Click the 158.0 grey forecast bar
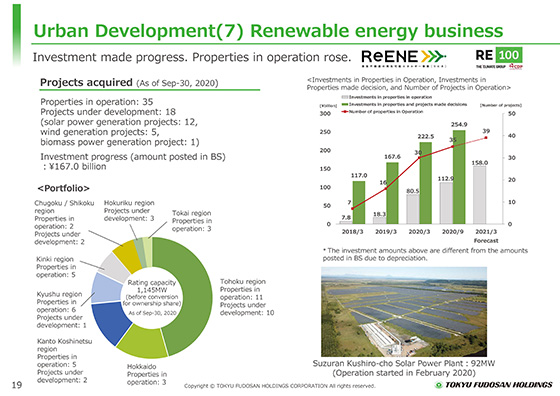 [479, 195]
